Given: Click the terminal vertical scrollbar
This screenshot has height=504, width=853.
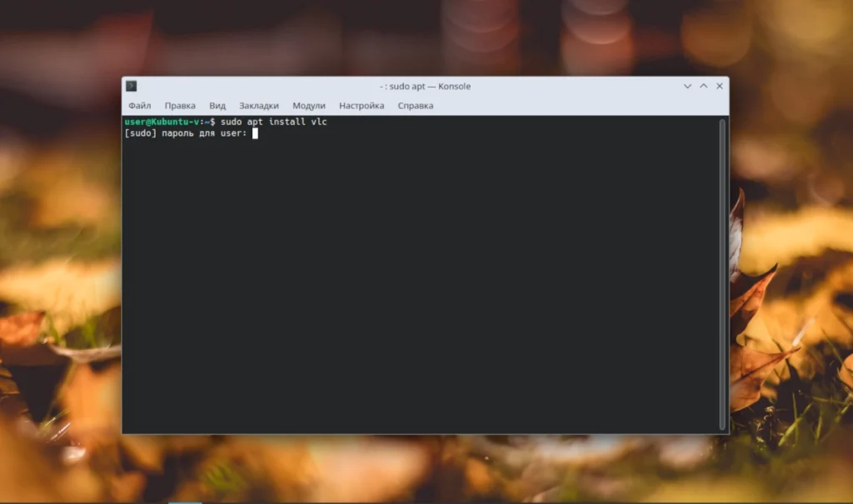Looking at the screenshot, I should pos(722,274).
